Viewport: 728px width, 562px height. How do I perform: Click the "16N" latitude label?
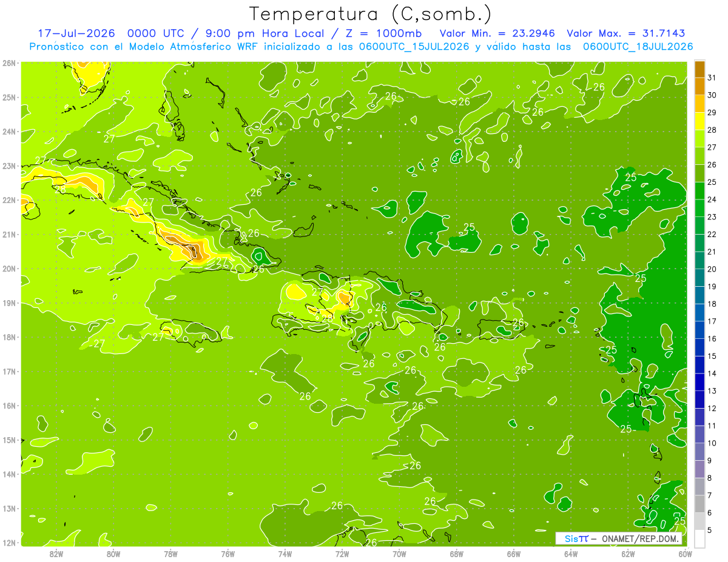(9, 406)
